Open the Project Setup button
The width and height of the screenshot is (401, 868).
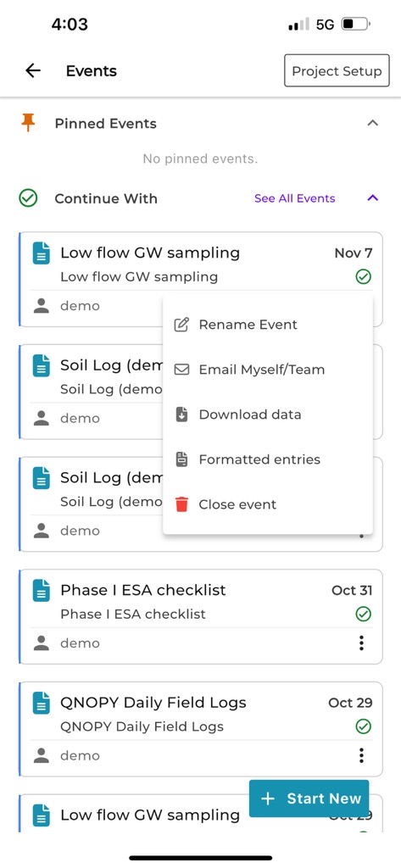tap(337, 71)
